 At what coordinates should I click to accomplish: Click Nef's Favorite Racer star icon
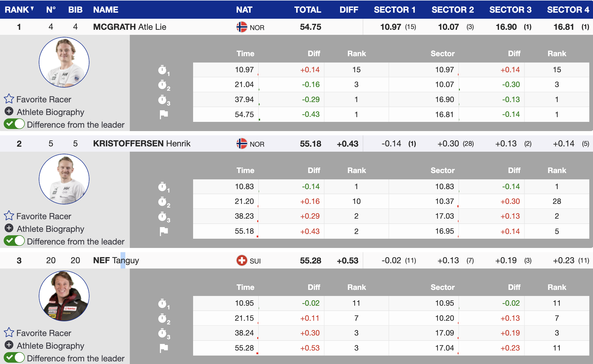(x=9, y=333)
